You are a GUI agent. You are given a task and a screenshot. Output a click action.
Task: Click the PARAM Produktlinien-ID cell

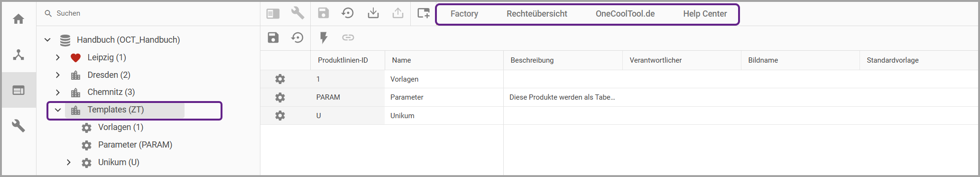[348, 97]
